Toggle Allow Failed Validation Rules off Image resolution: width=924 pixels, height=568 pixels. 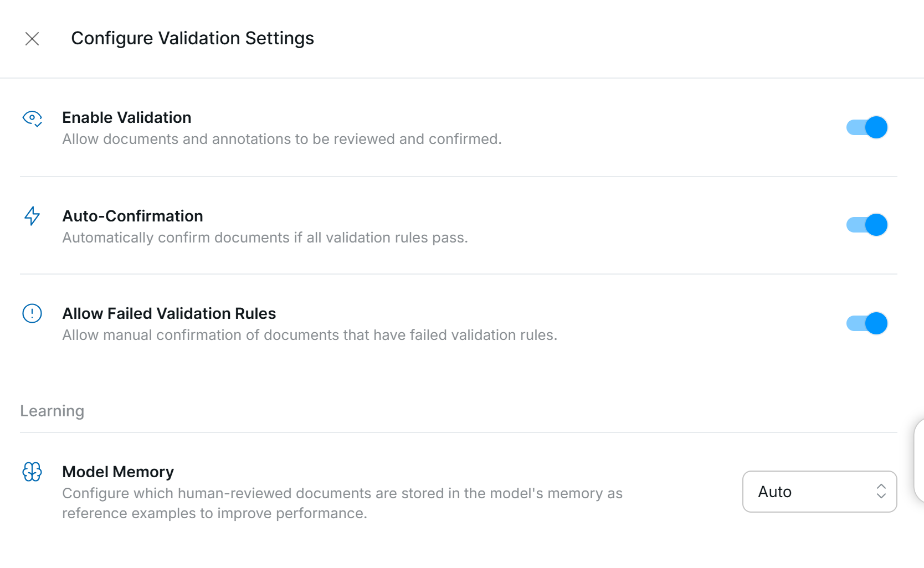[x=866, y=323]
